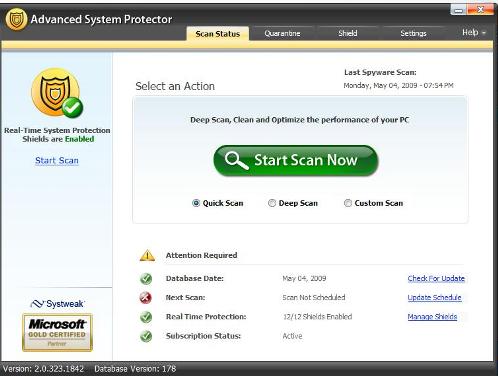Click the Manage Shields link

pos(432,317)
